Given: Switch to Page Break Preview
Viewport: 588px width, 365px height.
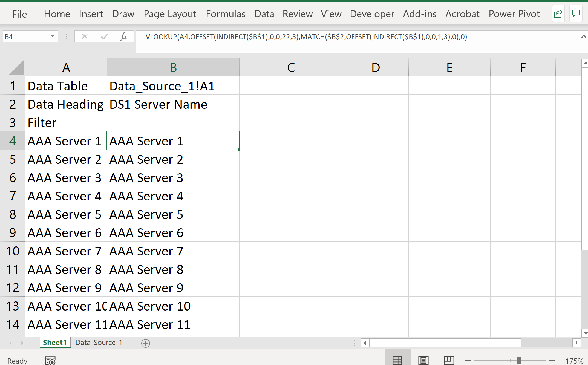Looking at the screenshot, I should [449, 360].
